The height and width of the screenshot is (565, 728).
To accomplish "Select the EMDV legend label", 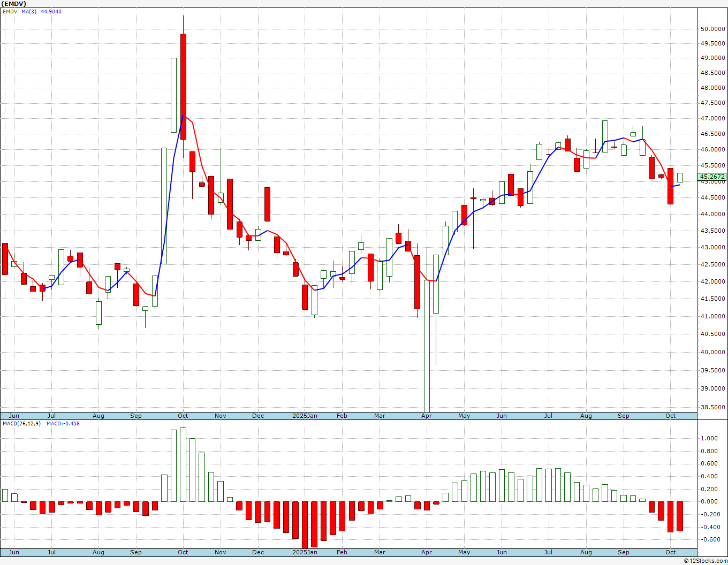I will (9, 11).
